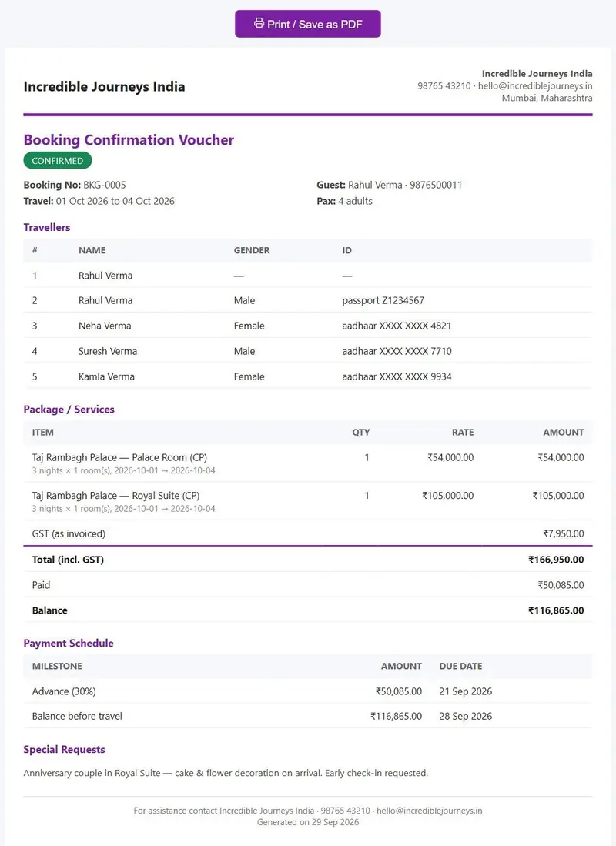This screenshot has width=616, height=846.
Task: Click the ₹105,000.00 amount value
Action: pos(558,495)
